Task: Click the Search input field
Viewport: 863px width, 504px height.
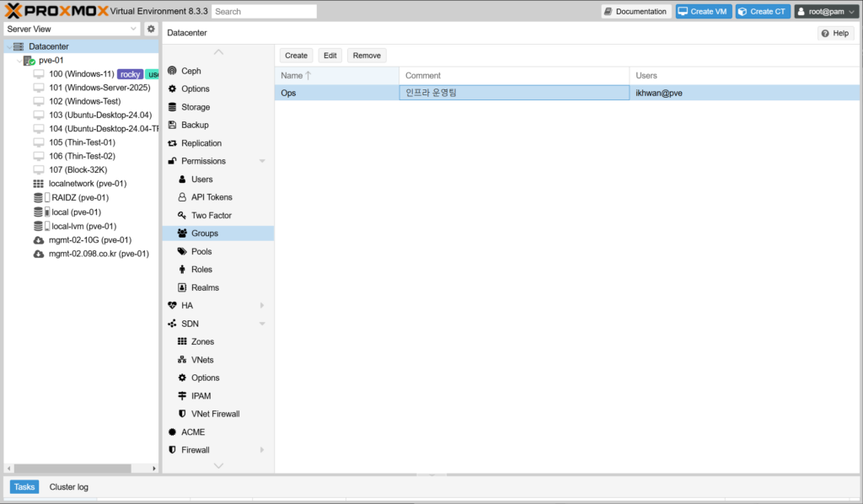Action: (264, 12)
